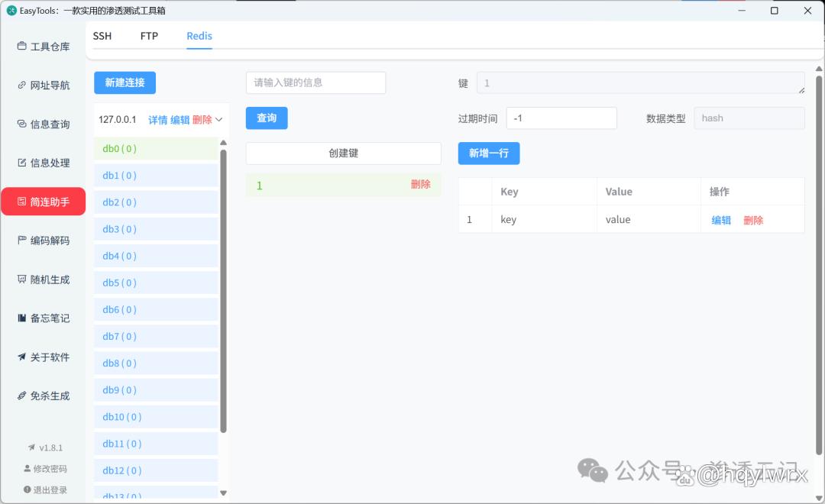Screen dimensions: 825x504
Task: Select database db11 ( 0 )
Action: point(156,444)
